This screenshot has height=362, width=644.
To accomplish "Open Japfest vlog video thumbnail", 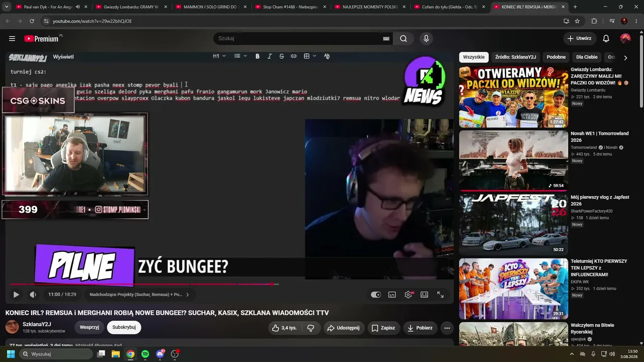I will pos(514,225).
